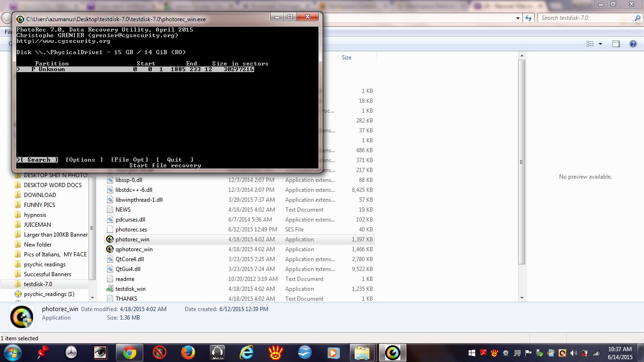Open DOWNLOAD folder in sidebar
This screenshot has height=362, width=644.
[x=40, y=195]
